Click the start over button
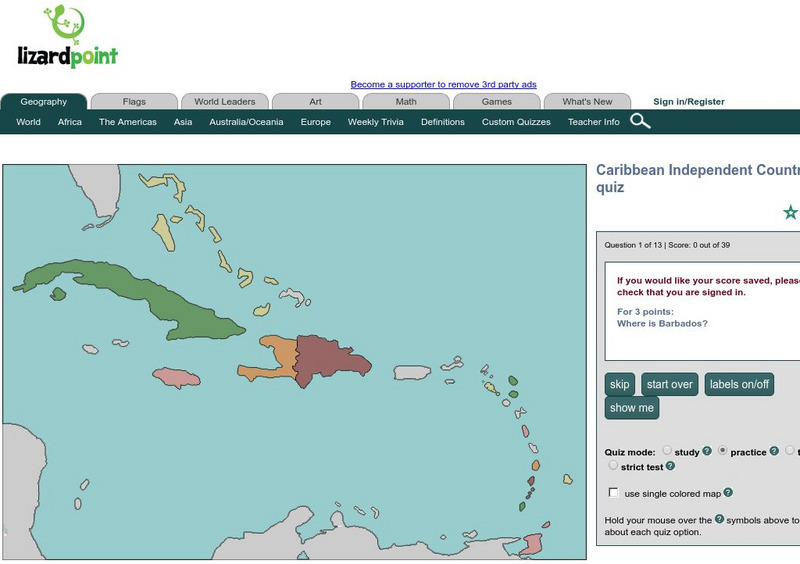Viewport: 800px width, 564px height. point(670,384)
